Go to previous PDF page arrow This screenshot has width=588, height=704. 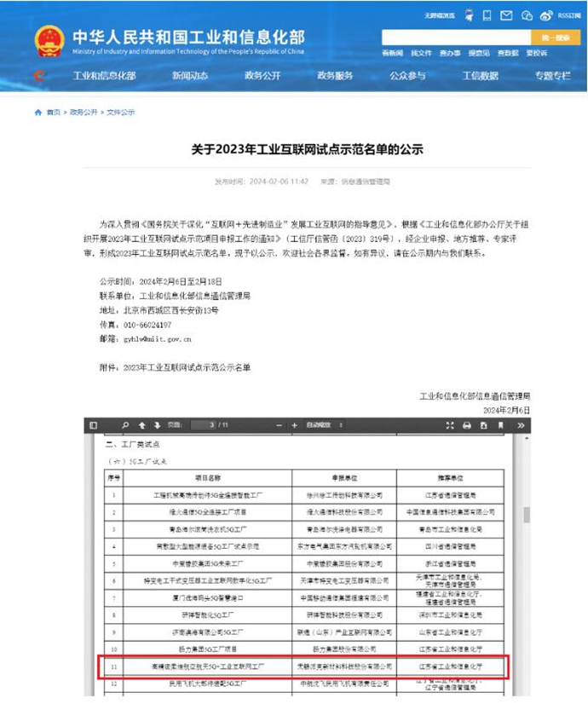point(141,424)
